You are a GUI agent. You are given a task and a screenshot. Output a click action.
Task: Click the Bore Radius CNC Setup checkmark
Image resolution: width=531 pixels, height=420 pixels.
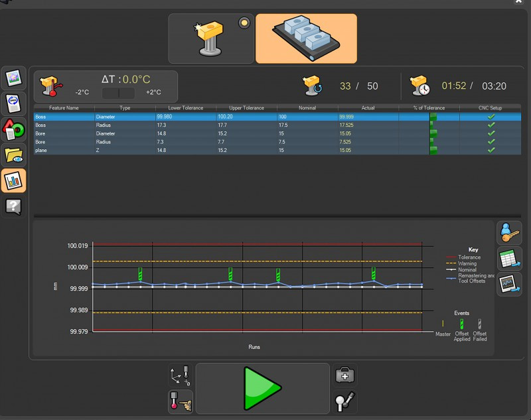pyautogui.click(x=491, y=142)
